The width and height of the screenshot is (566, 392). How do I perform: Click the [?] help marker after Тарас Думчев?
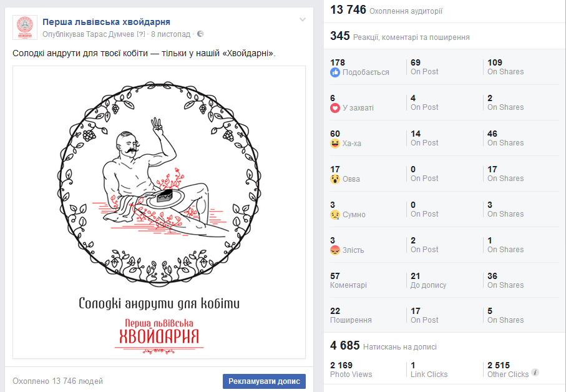[x=141, y=34]
